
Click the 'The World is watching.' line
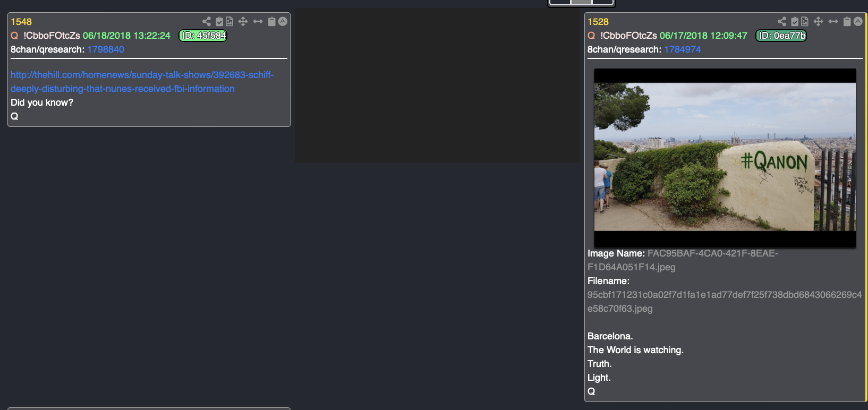[x=635, y=350]
